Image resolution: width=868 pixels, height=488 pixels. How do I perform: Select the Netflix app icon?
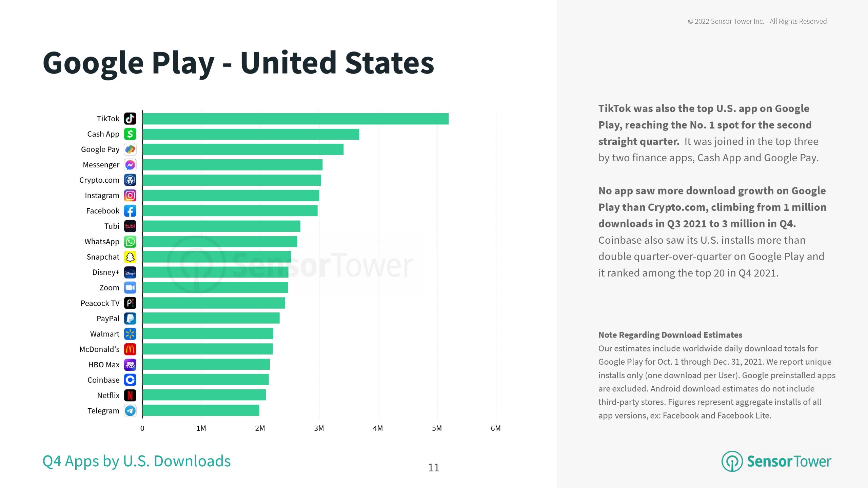tap(130, 395)
